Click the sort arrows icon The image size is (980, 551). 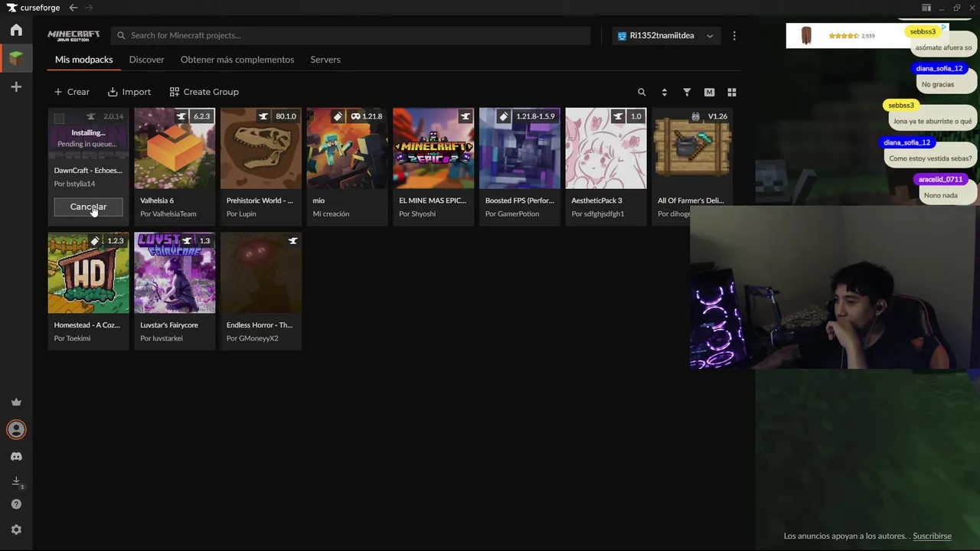pos(664,92)
